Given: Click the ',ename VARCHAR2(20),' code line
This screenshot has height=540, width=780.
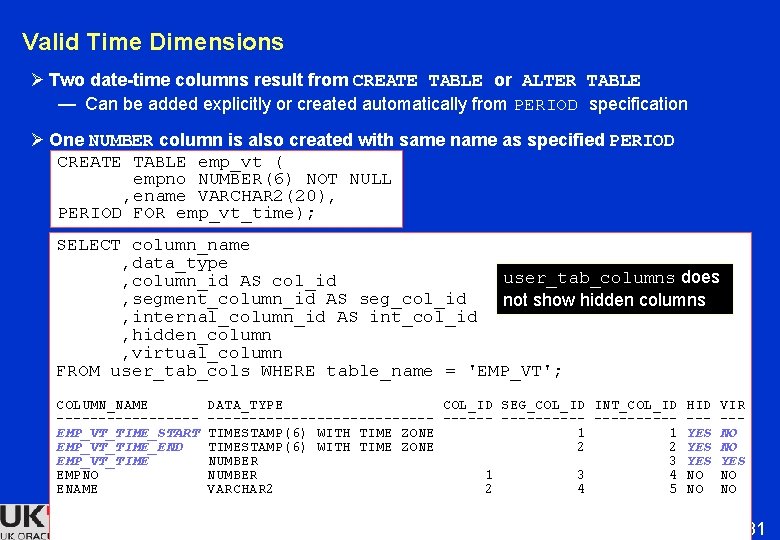Looking at the screenshot, I should click(229, 196).
